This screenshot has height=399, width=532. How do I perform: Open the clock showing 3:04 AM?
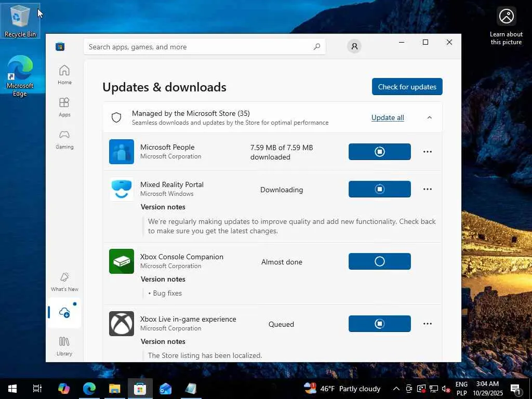tap(487, 389)
